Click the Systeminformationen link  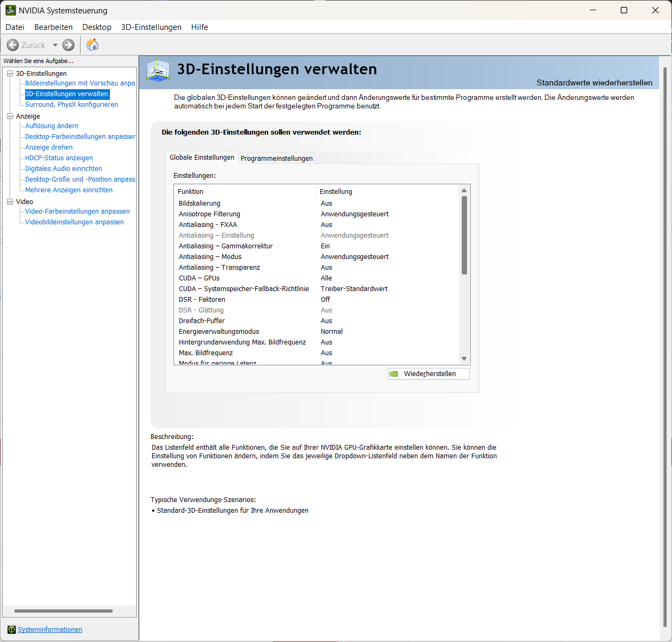[50, 630]
